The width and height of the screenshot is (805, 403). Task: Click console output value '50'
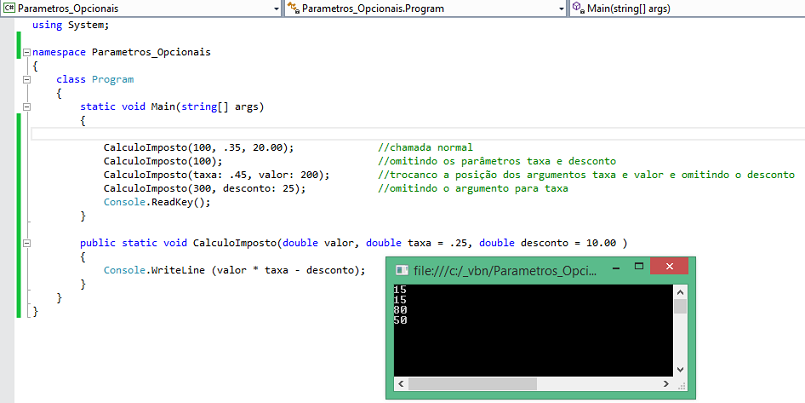pos(400,320)
